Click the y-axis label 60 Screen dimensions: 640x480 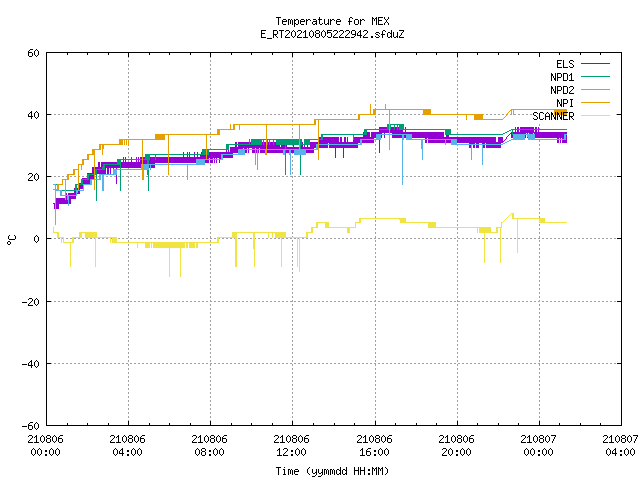click(33, 53)
